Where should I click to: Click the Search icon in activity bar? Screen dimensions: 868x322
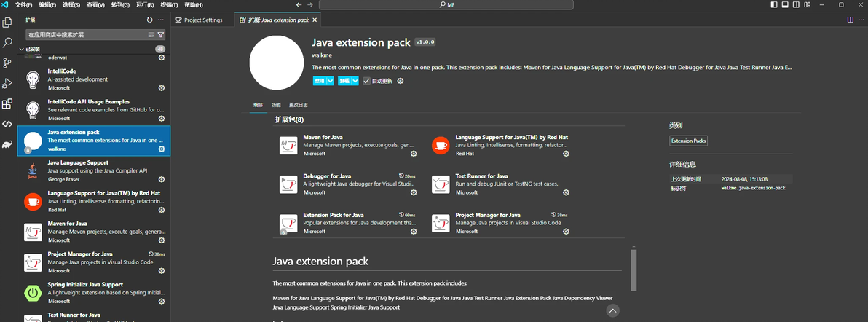(x=7, y=43)
